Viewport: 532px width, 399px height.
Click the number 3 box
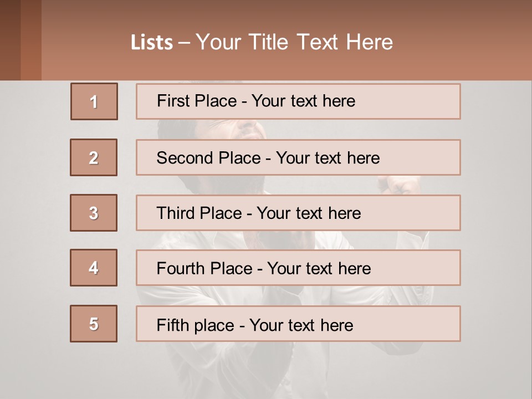click(x=94, y=213)
